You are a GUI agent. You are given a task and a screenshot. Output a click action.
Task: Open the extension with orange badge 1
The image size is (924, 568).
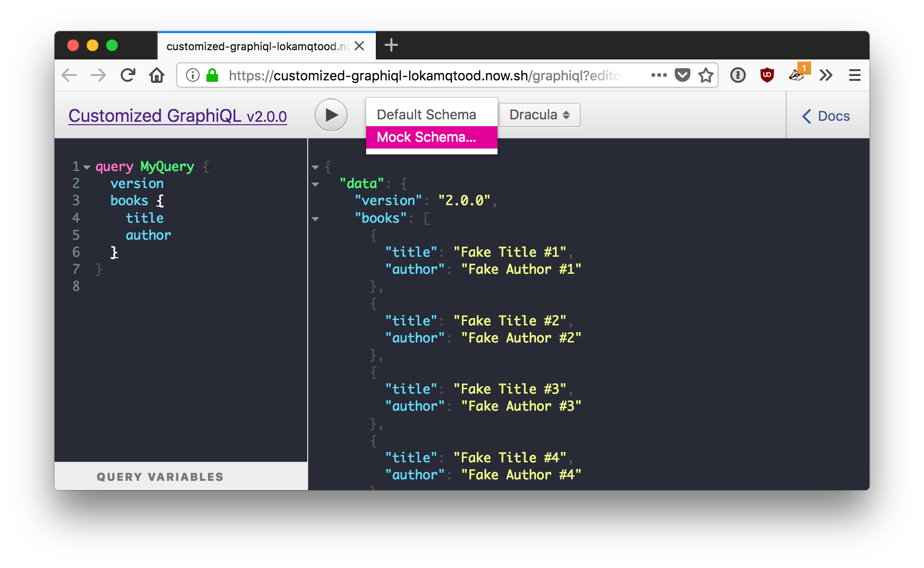click(798, 73)
